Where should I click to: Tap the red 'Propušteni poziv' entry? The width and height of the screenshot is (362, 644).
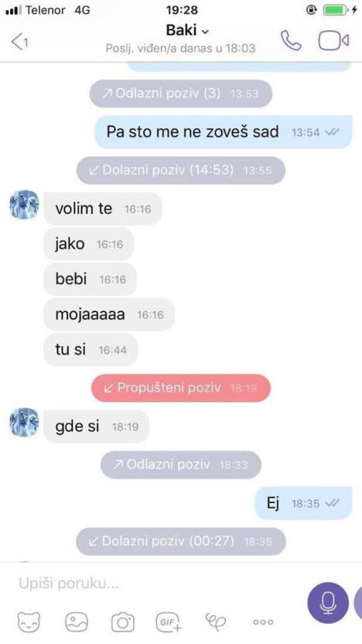coord(181,388)
